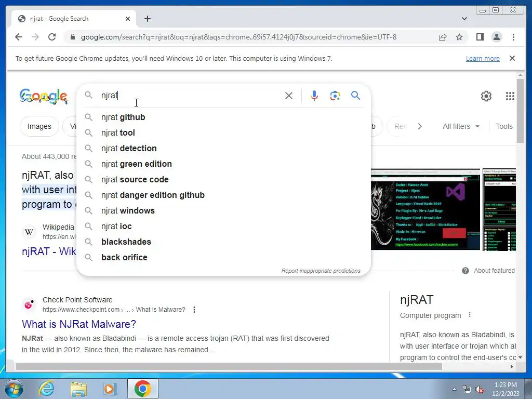The width and height of the screenshot is (532, 399).
Task: Open the Tools button
Action: pyautogui.click(x=504, y=126)
